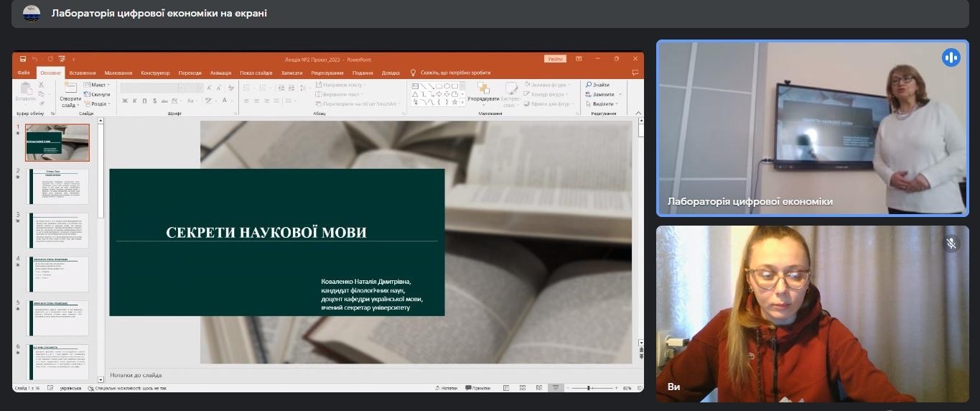
Task: Click the Start From Beginning slideshow icon
Action: coord(62,59)
